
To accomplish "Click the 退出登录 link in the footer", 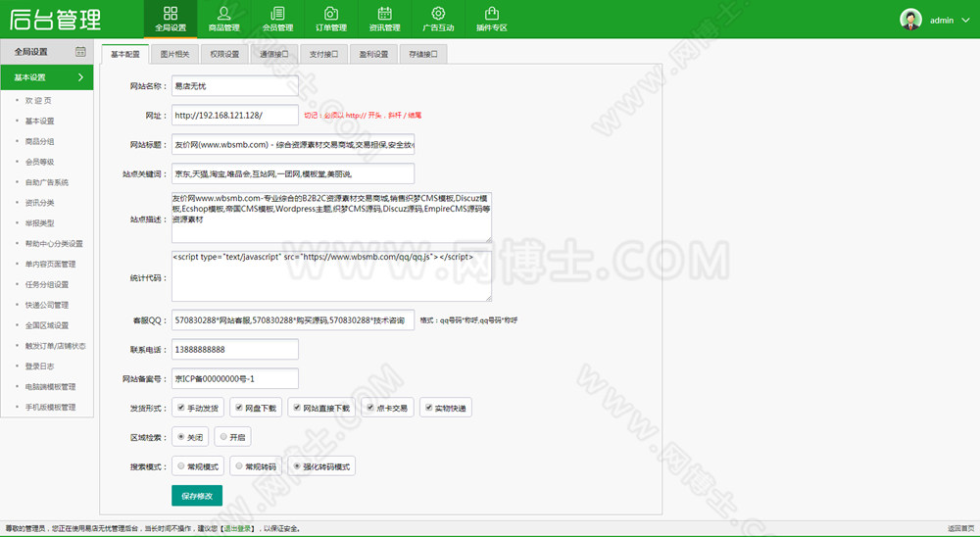I will (237, 529).
